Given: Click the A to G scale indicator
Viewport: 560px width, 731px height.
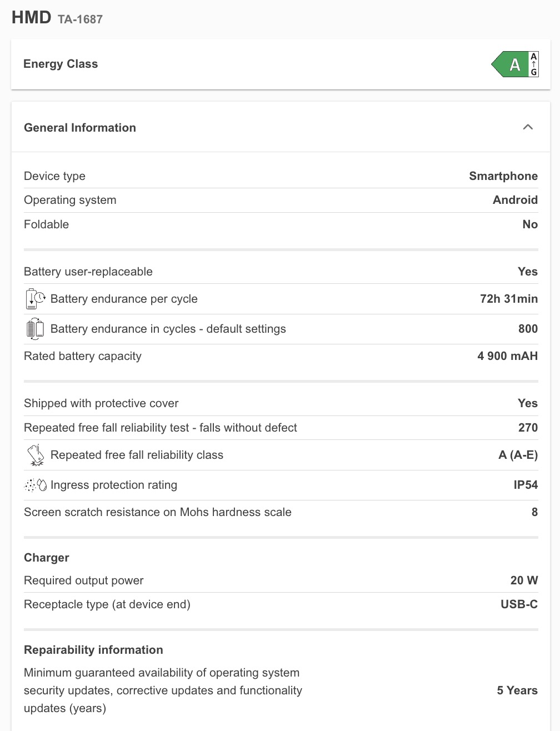Looking at the screenshot, I should (534, 64).
